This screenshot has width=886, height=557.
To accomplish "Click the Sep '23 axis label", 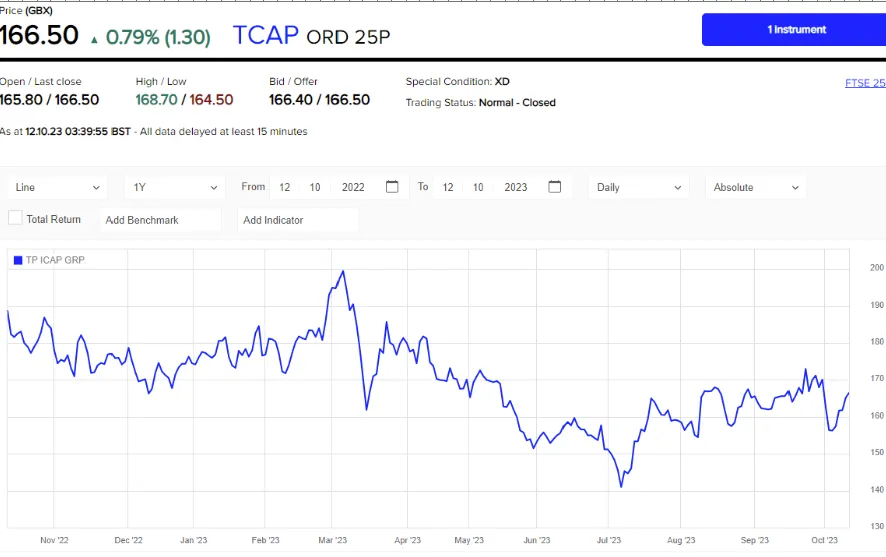I will [755, 540].
